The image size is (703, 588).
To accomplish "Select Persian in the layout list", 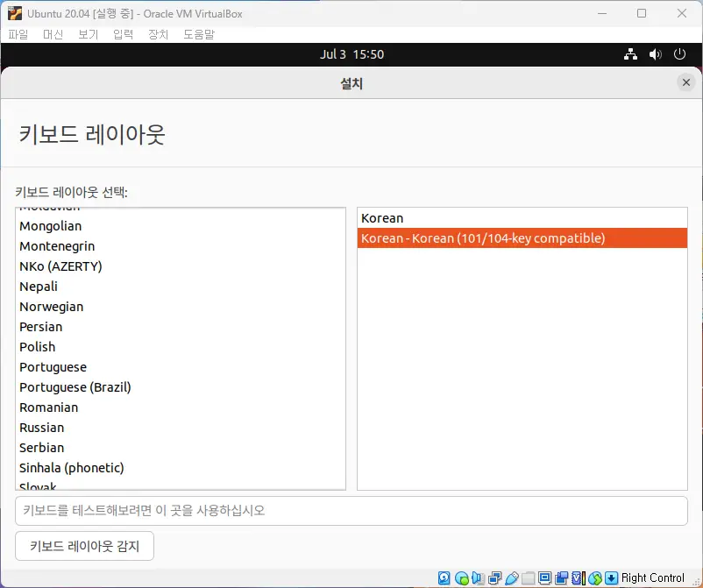I will 181,327.
